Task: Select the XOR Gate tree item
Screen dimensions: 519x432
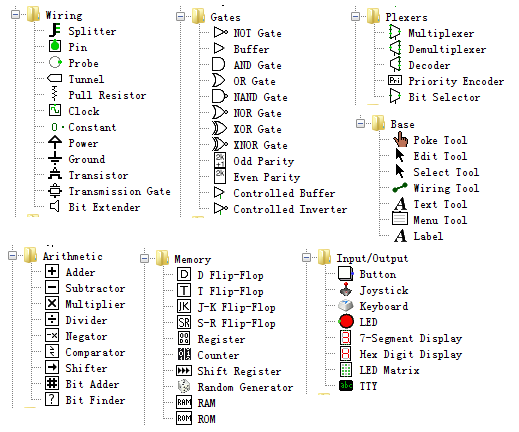Action: 247,129
